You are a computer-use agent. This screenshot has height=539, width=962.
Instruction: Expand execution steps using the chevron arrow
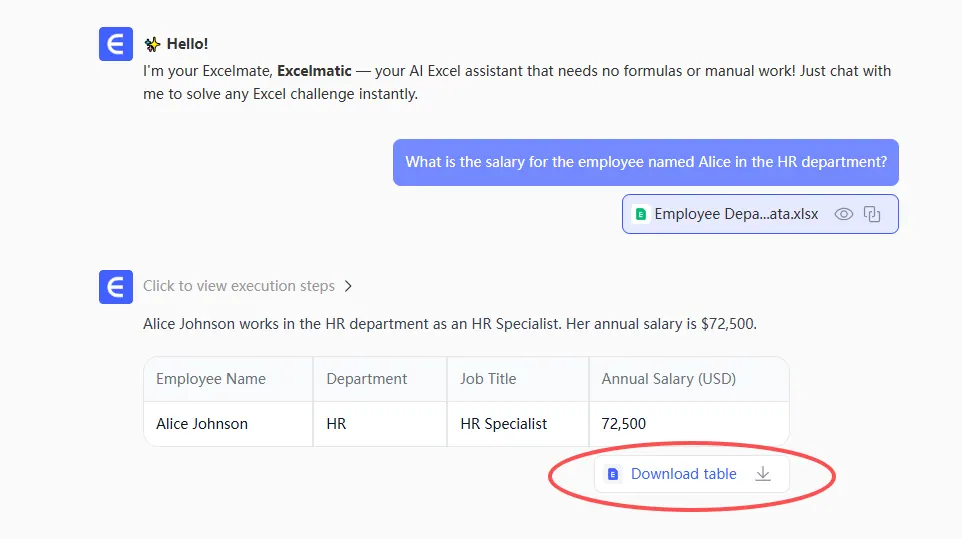pos(348,286)
